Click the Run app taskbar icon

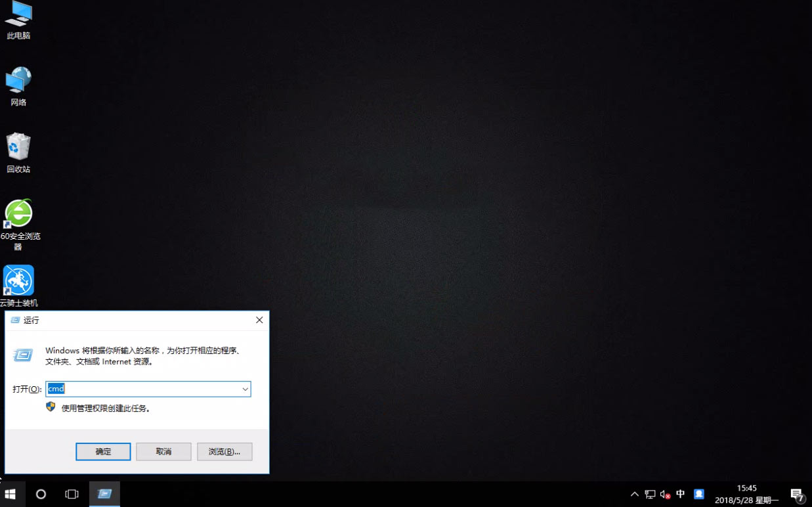click(104, 494)
